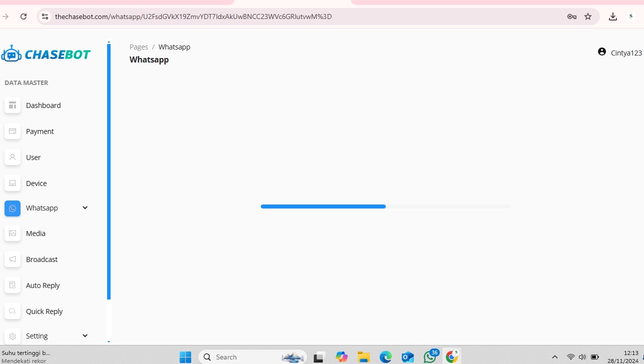
Task: Select the Auto Reply icon
Action: [x=13, y=285]
